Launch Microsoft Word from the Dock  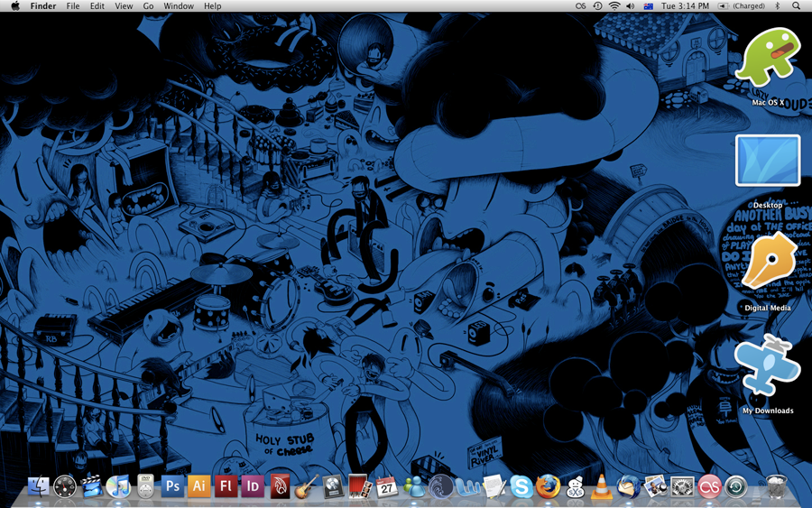tap(467, 486)
